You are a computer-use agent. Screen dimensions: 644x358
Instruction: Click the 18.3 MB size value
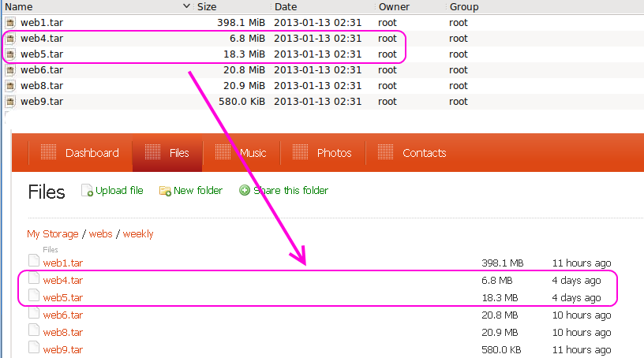tap(500, 297)
